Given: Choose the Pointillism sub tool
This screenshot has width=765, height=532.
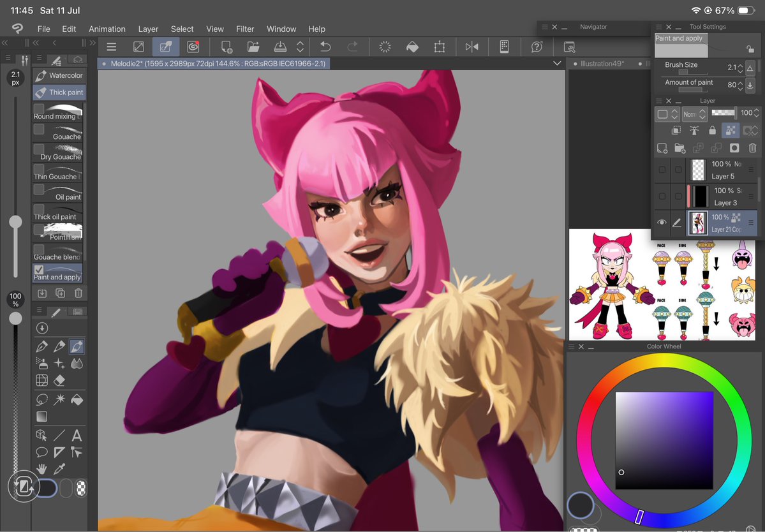Looking at the screenshot, I should [x=58, y=232].
